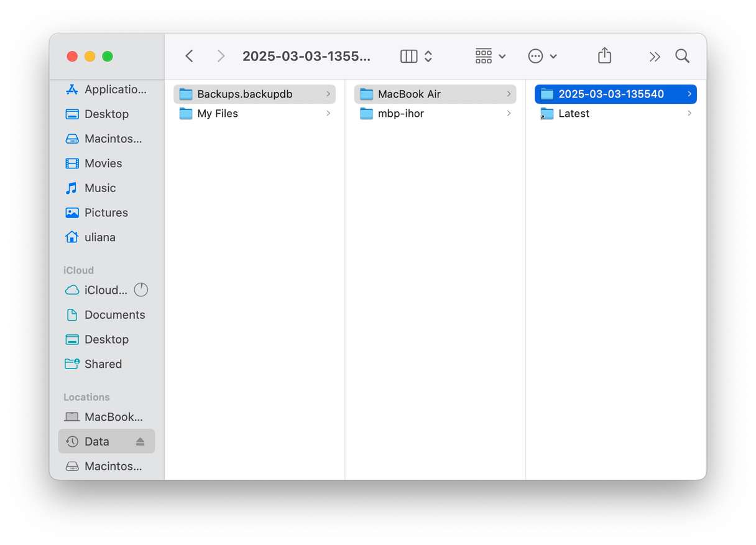Click the My Files folder icon
Viewport: 756px width, 545px height.
186,113
